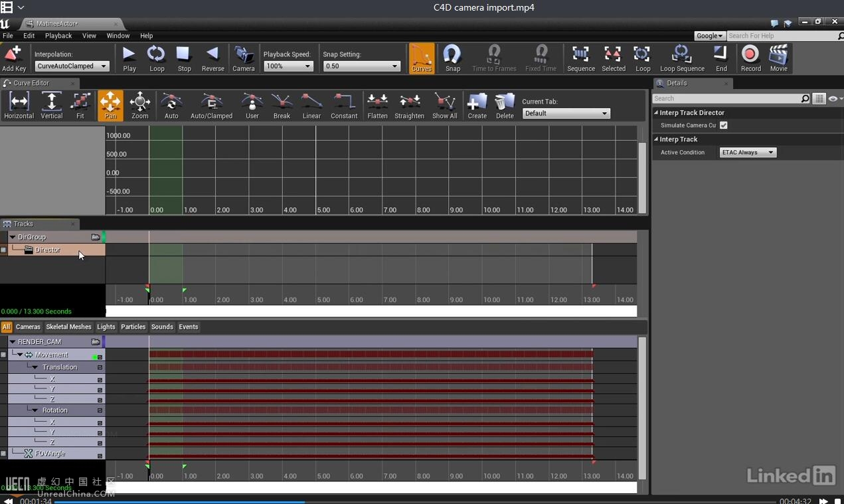Fit curves Vertical in Curve Editor
844x504 pixels.
pos(51,106)
